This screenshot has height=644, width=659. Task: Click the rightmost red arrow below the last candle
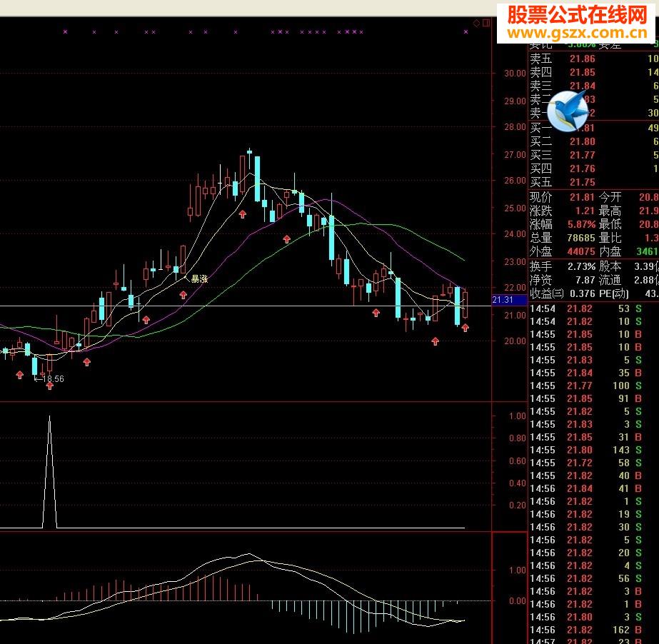(x=465, y=328)
